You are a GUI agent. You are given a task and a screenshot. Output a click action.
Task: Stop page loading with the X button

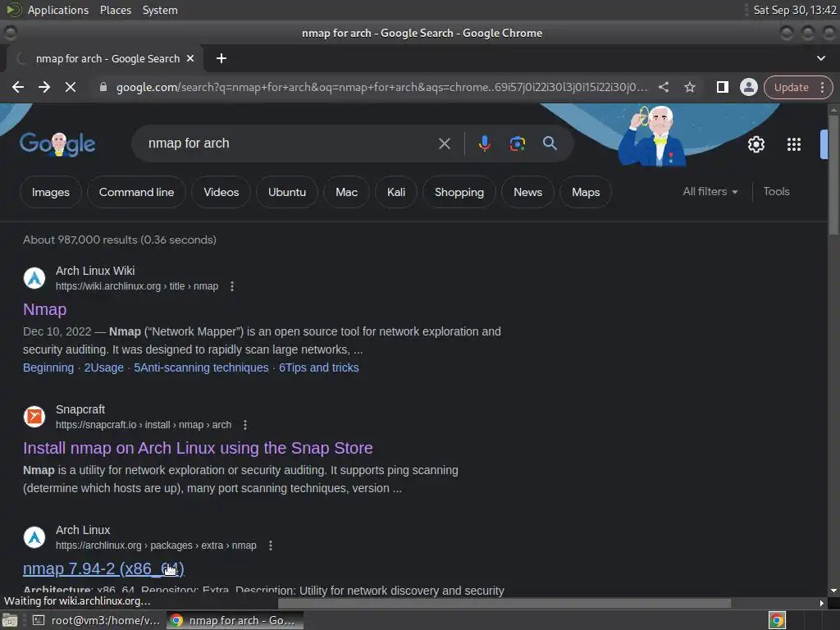[x=71, y=87]
